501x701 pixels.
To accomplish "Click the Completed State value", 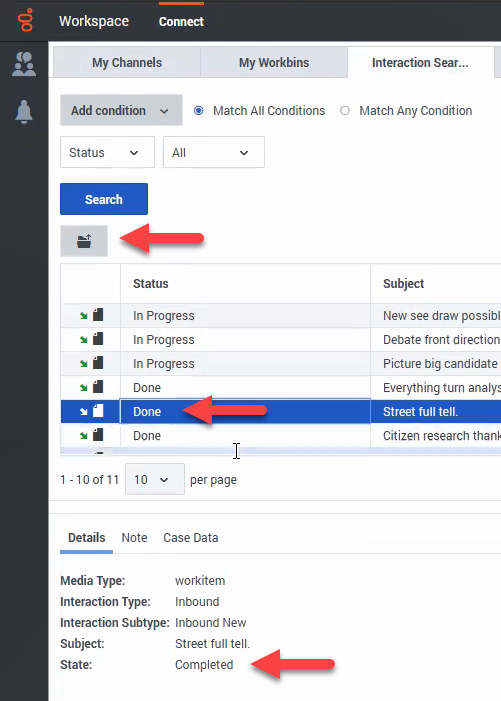I will tap(204, 665).
